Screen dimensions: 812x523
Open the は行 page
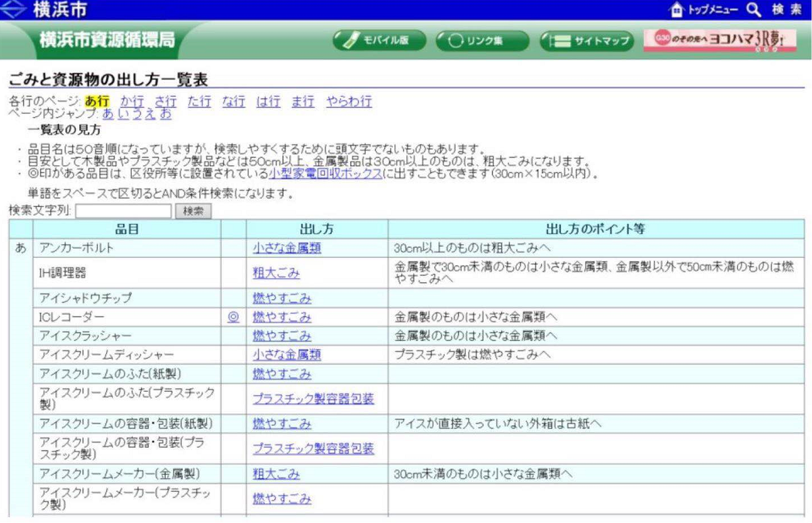tap(268, 101)
